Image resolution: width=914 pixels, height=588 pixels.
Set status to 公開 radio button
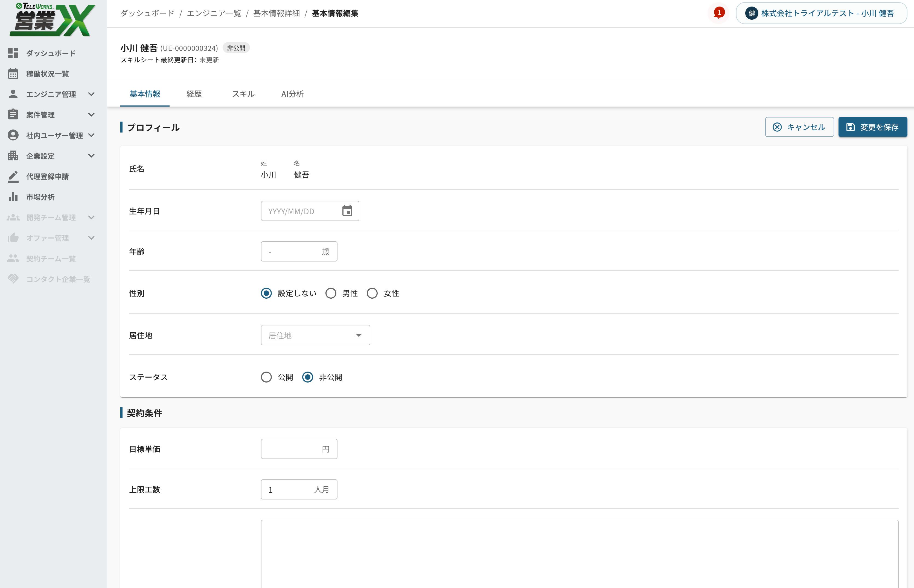(266, 377)
